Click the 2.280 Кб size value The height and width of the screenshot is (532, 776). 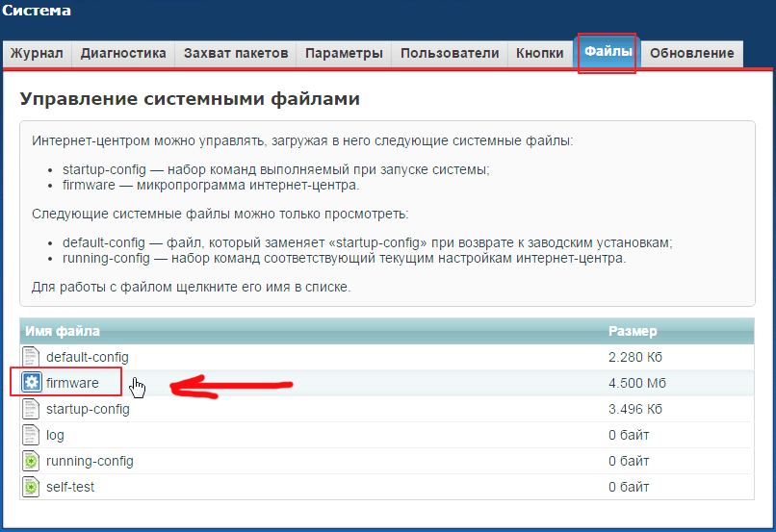[635, 357]
